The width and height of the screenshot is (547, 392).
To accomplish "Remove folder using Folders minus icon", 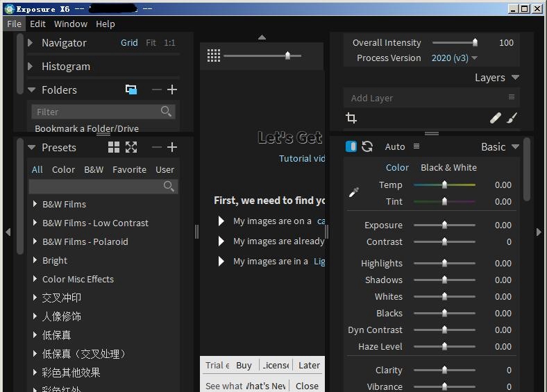I will (157, 90).
